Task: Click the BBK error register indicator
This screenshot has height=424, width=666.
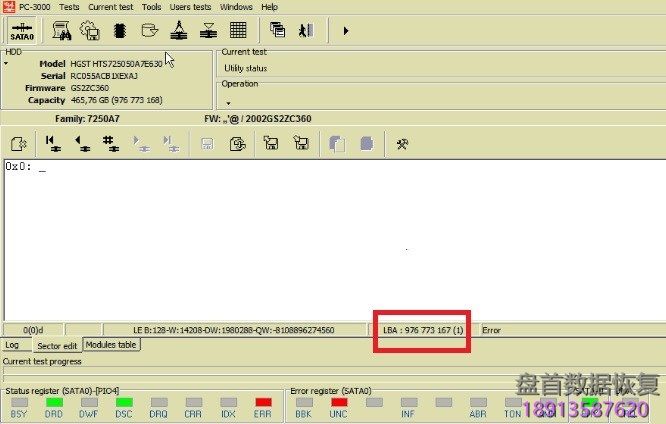Action: pyautogui.click(x=304, y=402)
